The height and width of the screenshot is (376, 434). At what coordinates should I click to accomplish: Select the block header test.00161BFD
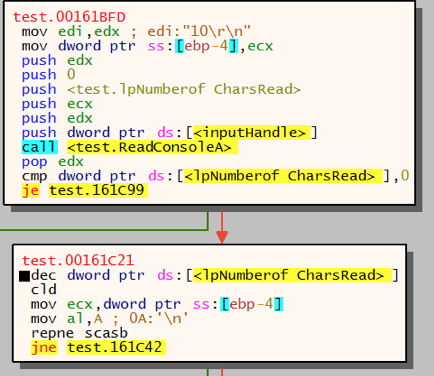[x=69, y=17]
